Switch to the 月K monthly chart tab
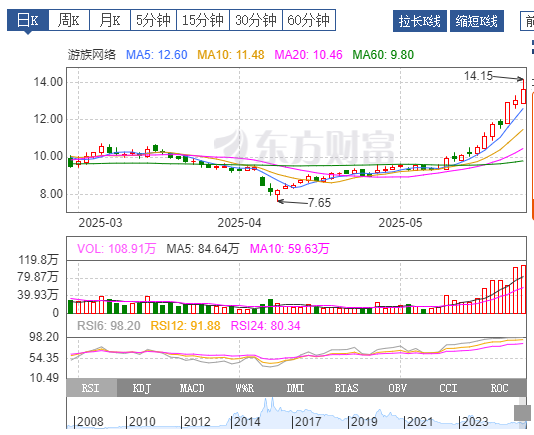The width and height of the screenshot is (534, 435). tap(110, 20)
